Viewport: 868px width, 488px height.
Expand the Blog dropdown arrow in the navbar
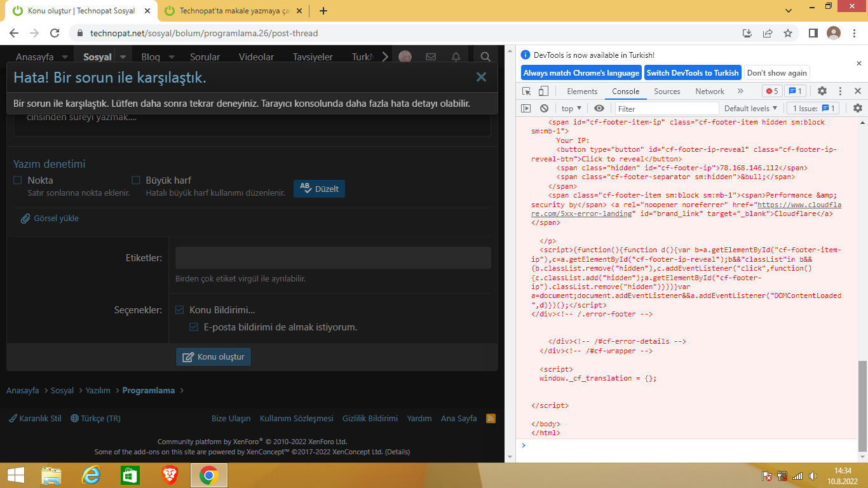[x=171, y=57]
